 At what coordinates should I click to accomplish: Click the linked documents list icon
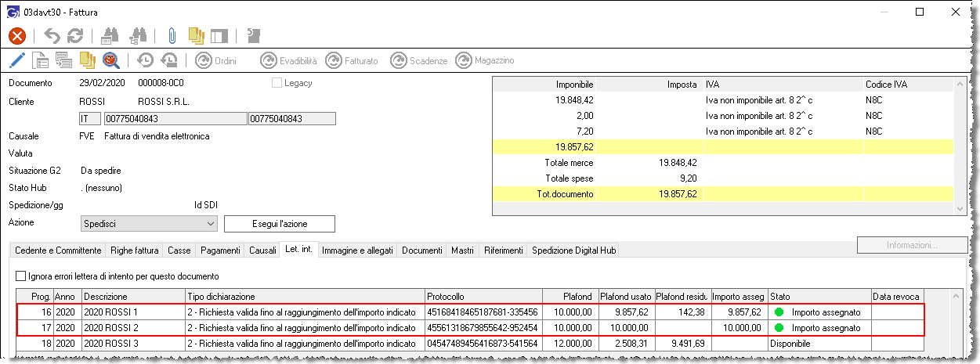[63, 60]
